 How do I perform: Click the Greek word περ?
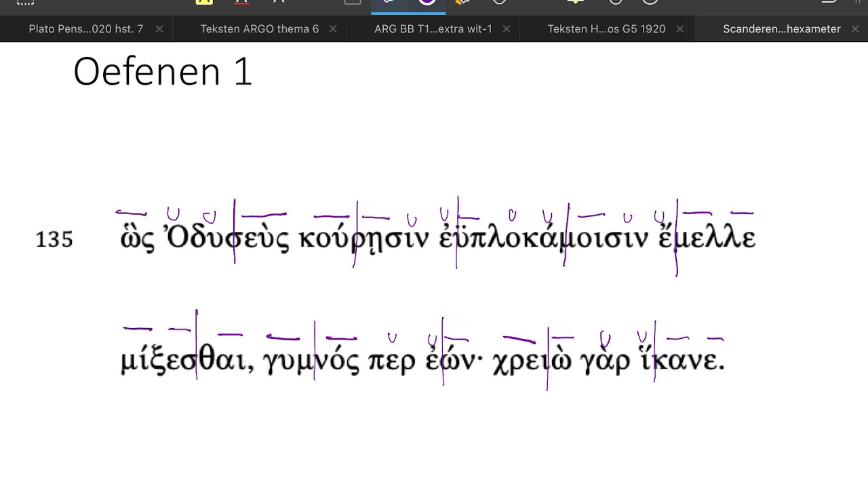coord(391,362)
